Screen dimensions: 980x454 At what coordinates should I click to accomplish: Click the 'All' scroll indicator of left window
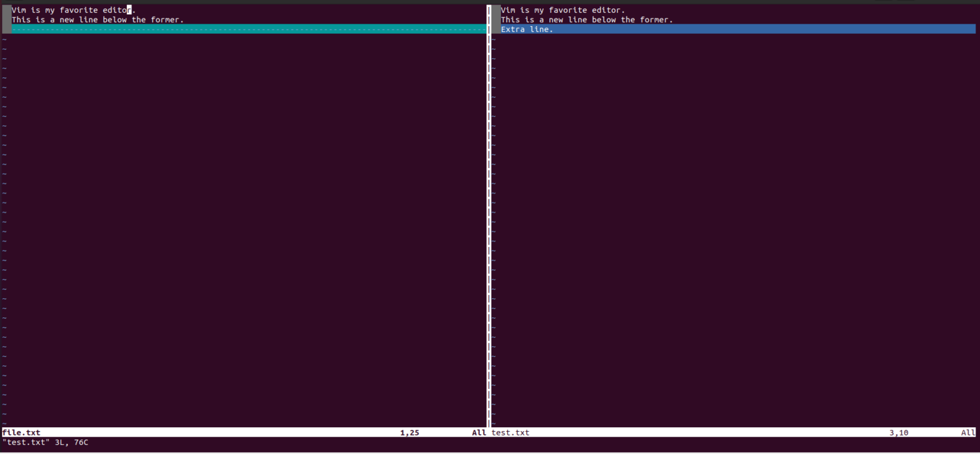(478, 432)
